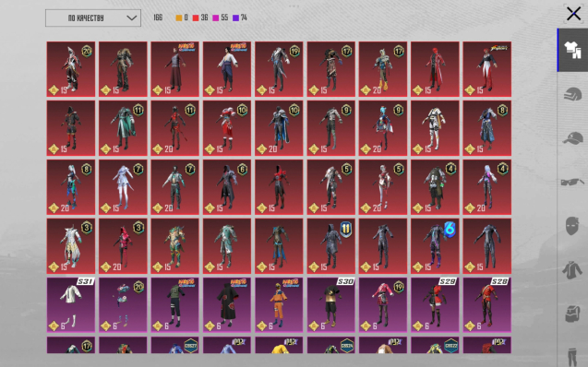Image resolution: width=588 pixels, height=367 pixels.
Task: Select the red outfit with badge 20
Action: pyautogui.click(x=71, y=69)
